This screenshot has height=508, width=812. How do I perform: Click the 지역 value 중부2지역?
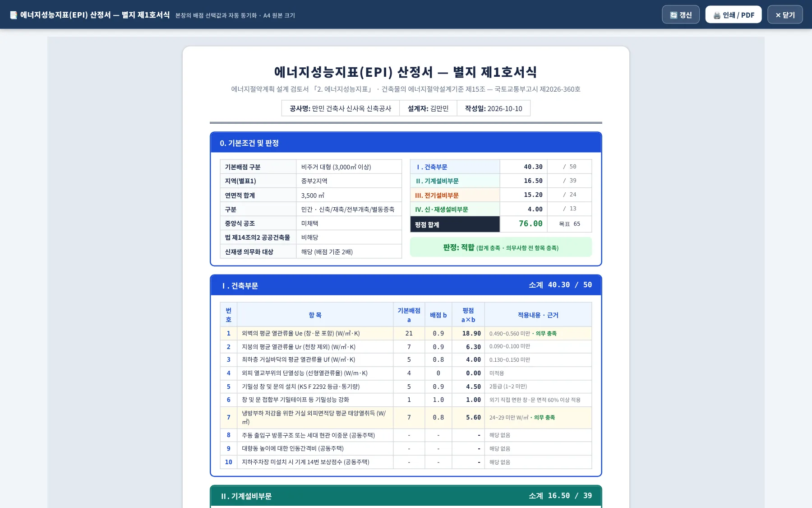(349, 181)
